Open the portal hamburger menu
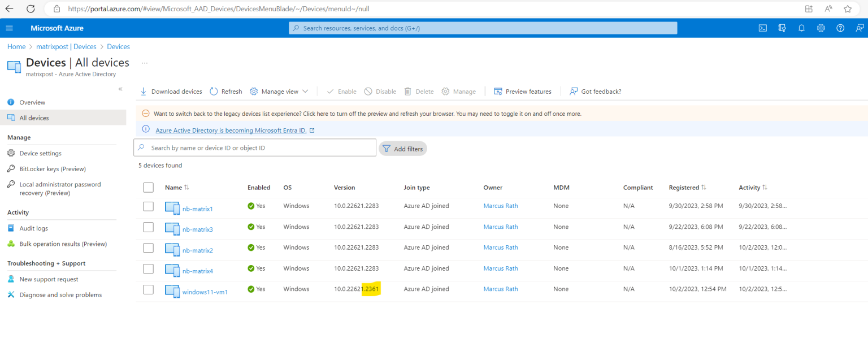This screenshot has height=356, width=868. pos(9,27)
